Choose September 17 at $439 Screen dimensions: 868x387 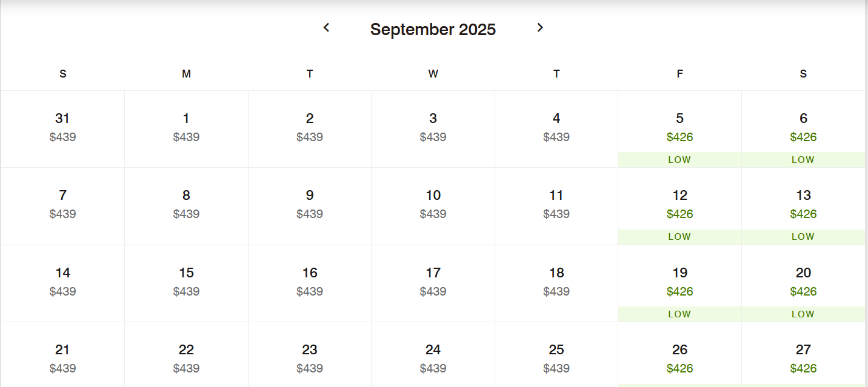click(433, 283)
